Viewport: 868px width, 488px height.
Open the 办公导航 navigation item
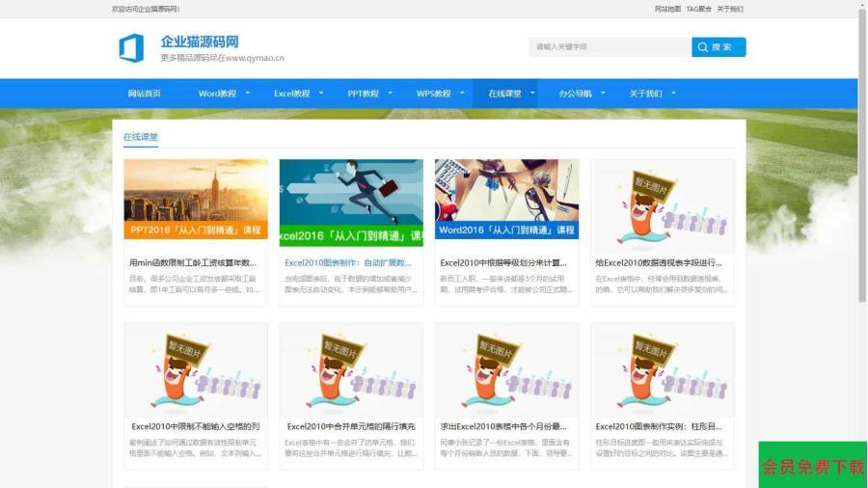(x=575, y=94)
